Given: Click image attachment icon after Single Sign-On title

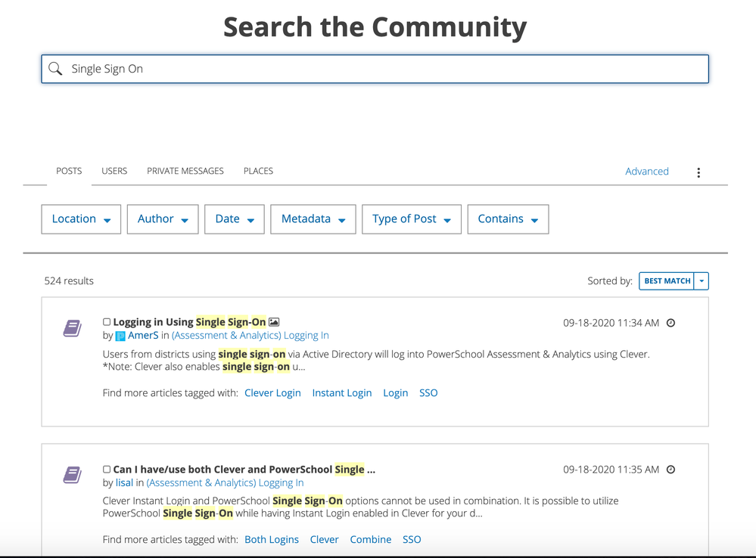Looking at the screenshot, I should pos(274,322).
